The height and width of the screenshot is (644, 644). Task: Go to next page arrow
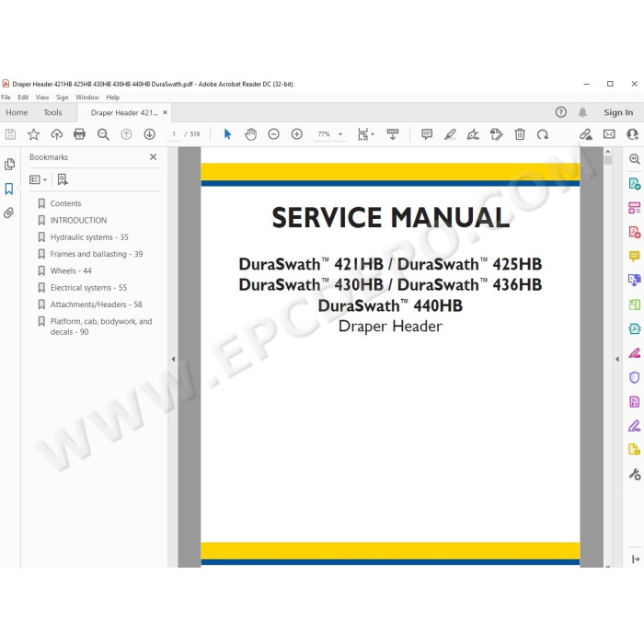coord(149,134)
